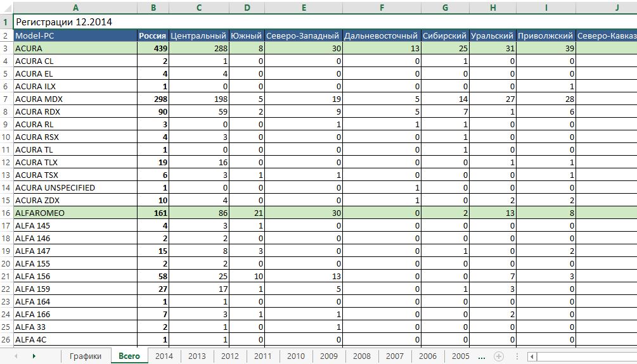This screenshot has height=364, width=637.
Task: Click the next sheet navigation arrow
Action: point(33,356)
